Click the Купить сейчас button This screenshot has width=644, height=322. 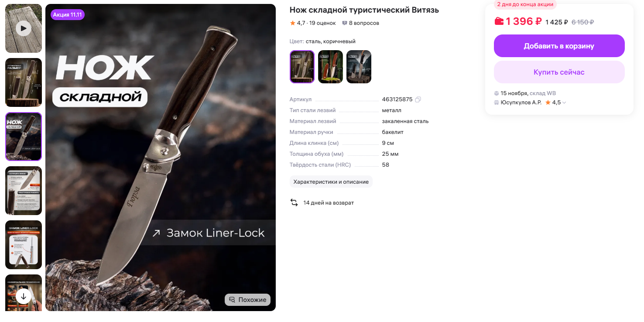559,72
